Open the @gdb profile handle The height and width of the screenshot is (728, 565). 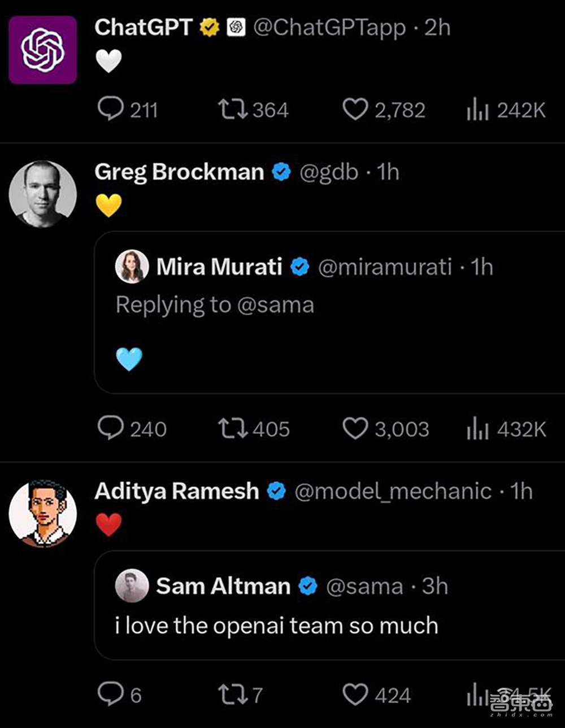tap(328, 172)
